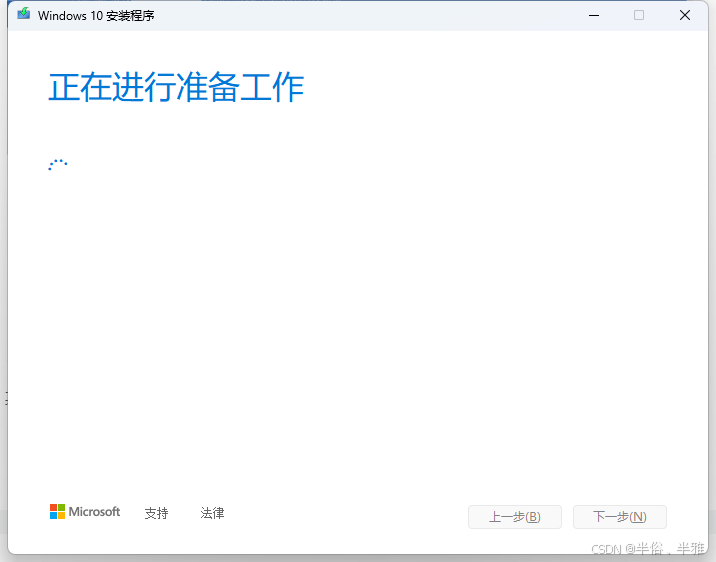Click the Windows 10 setup icon in title bar
716x562 pixels.
coord(24,14)
